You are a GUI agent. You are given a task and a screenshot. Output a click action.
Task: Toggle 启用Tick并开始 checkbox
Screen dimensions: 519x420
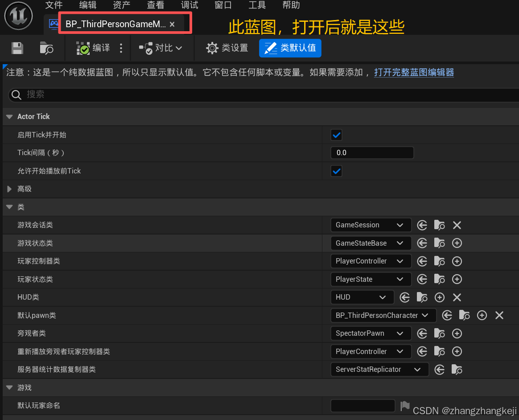click(336, 135)
